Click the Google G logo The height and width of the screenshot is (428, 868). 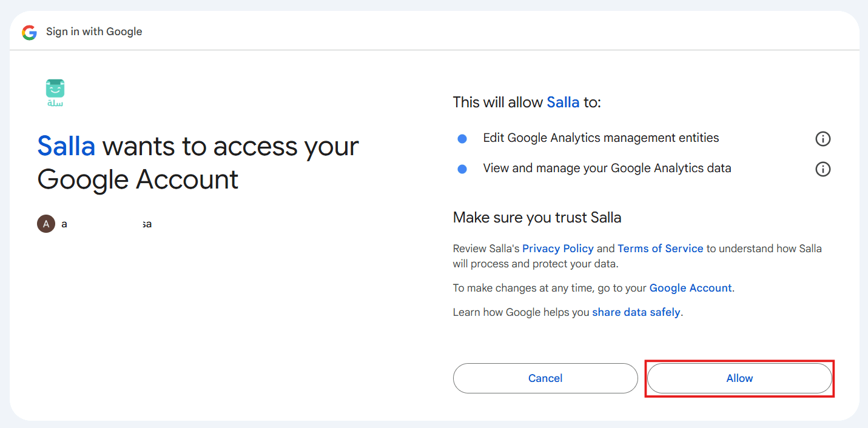pos(29,32)
